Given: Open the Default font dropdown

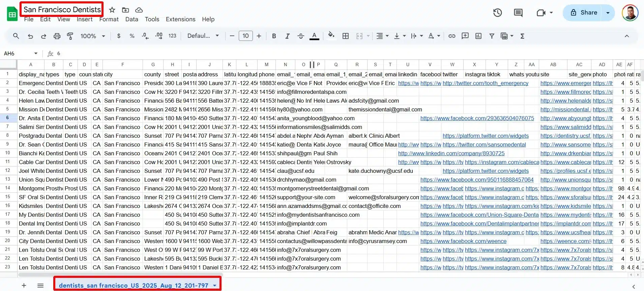Looking at the screenshot, I should [203, 36].
